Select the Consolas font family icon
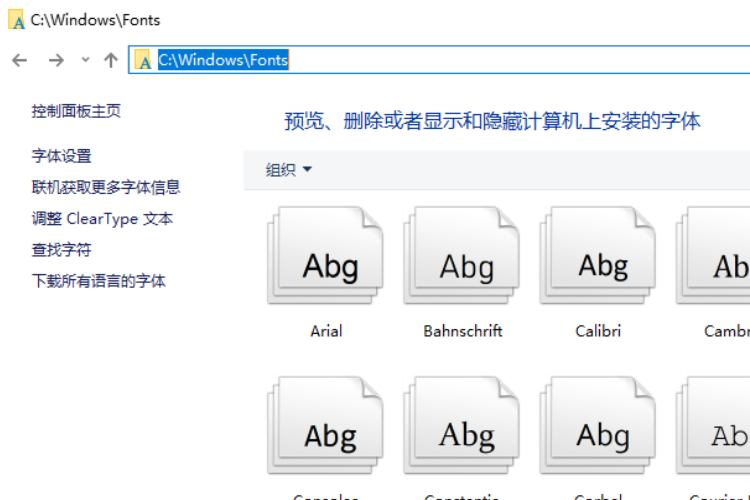The height and width of the screenshot is (500, 750). pos(326,425)
